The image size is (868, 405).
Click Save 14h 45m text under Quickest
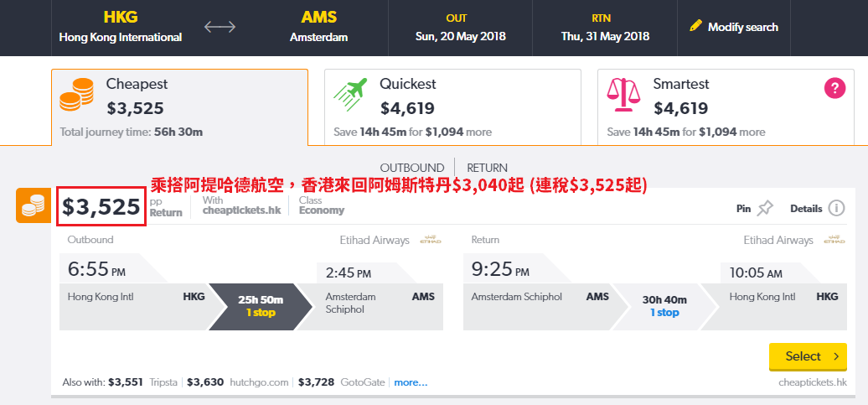pyautogui.click(x=412, y=132)
